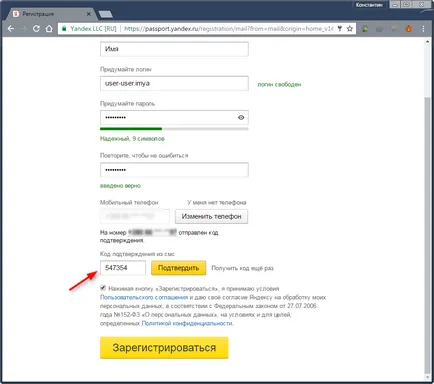Click the SMS code field 547354
Image resolution: width=434 pixels, height=384 pixels.
click(123, 268)
